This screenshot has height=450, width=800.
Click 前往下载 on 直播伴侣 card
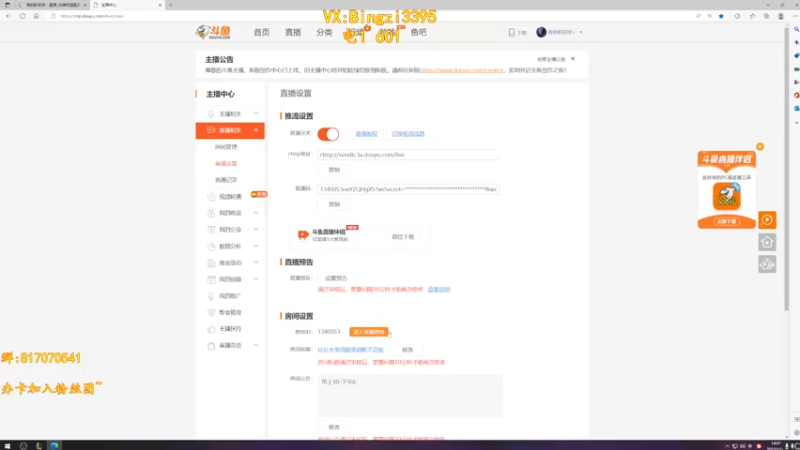tap(403, 237)
